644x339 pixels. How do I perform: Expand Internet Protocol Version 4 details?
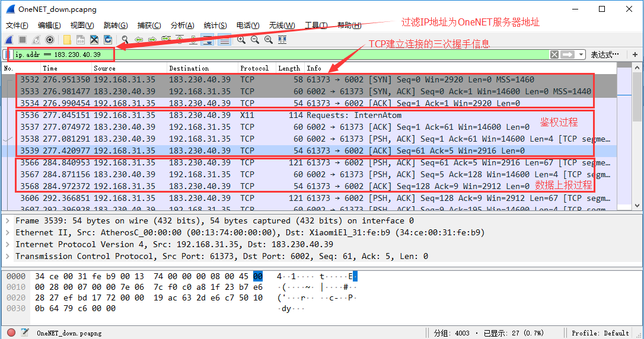tap(7, 245)
